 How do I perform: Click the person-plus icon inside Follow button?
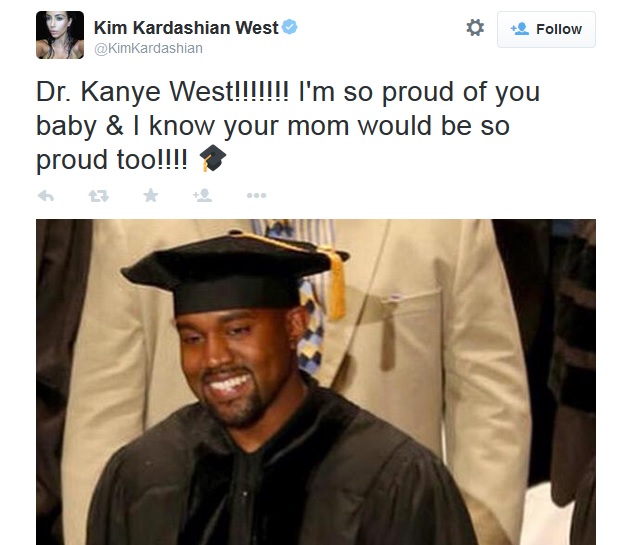click(520, 29)
